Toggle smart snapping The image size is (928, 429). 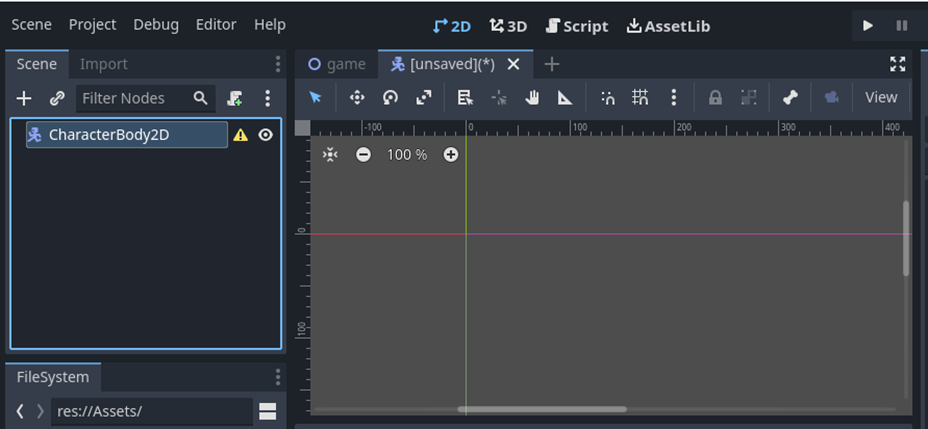[607, 98]
